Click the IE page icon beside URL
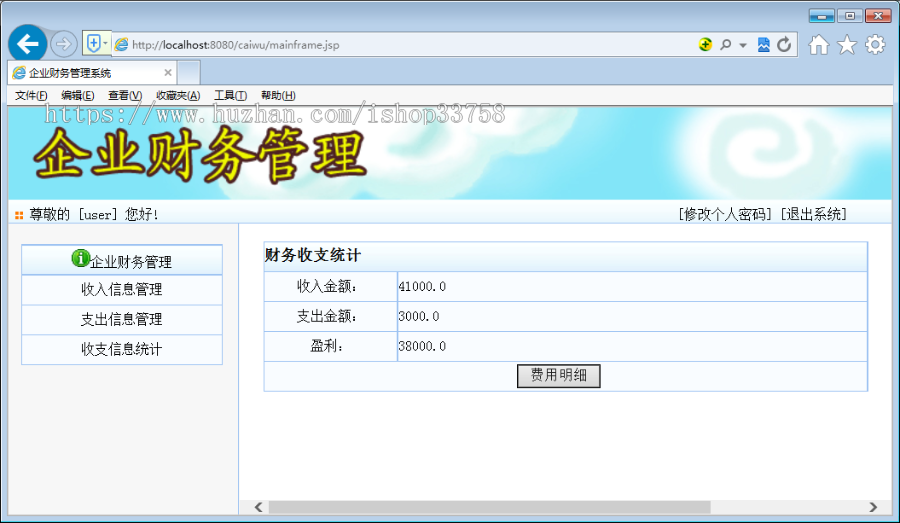The image size is (900, 523). coord(121,45)
